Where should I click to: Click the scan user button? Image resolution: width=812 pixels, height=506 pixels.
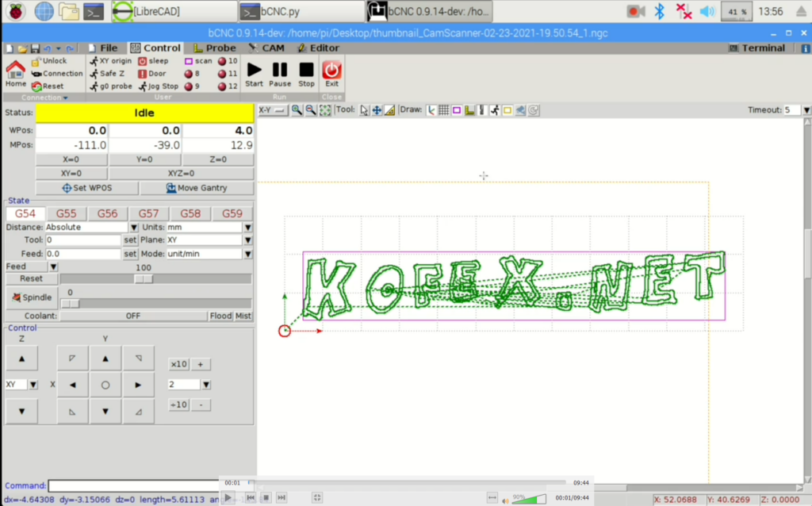(198, 61)
